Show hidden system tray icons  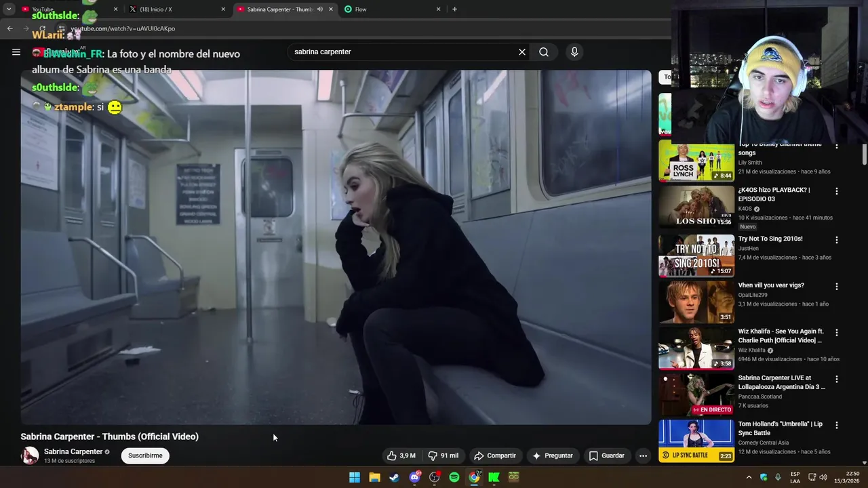(x=749, y=477)
